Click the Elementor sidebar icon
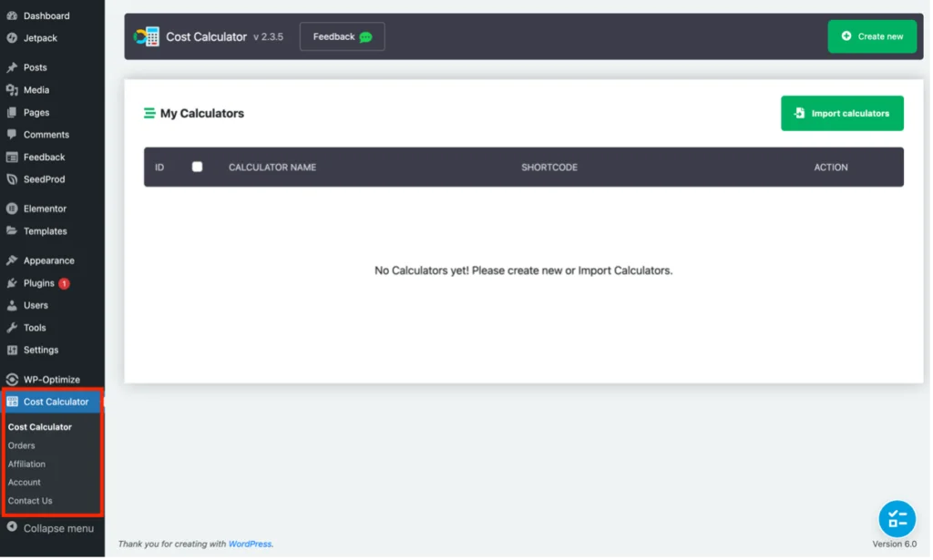This screenshot has height=560, width=933. click(x=12, y=209)
